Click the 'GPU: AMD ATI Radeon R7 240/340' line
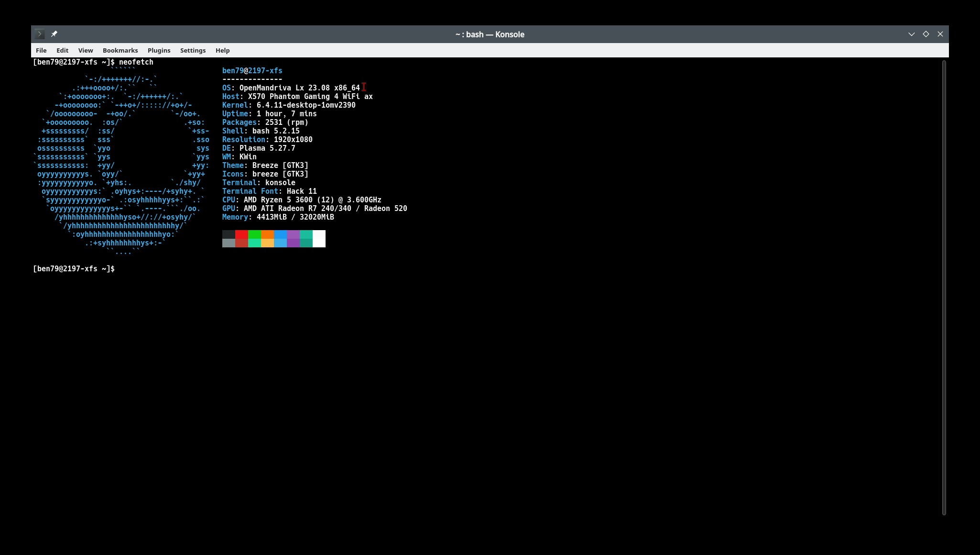The image size is (980, 555). pyautogui.click(x=315, y=209)
